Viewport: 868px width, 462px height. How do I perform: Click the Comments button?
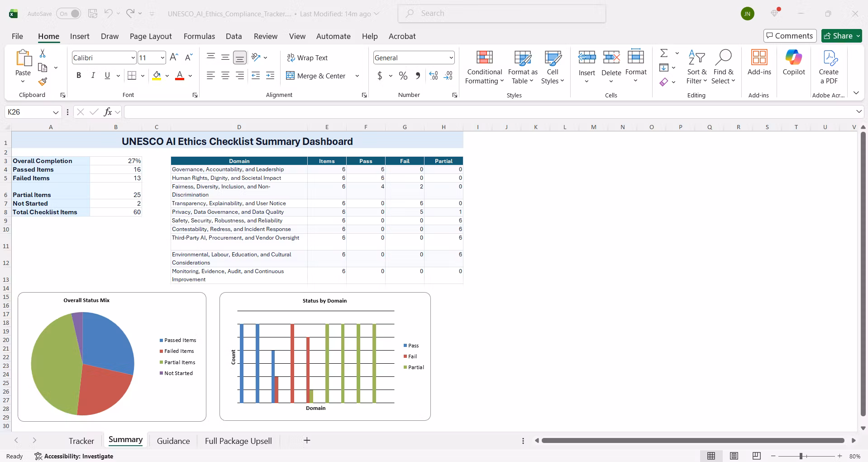(x=790, y=36)
